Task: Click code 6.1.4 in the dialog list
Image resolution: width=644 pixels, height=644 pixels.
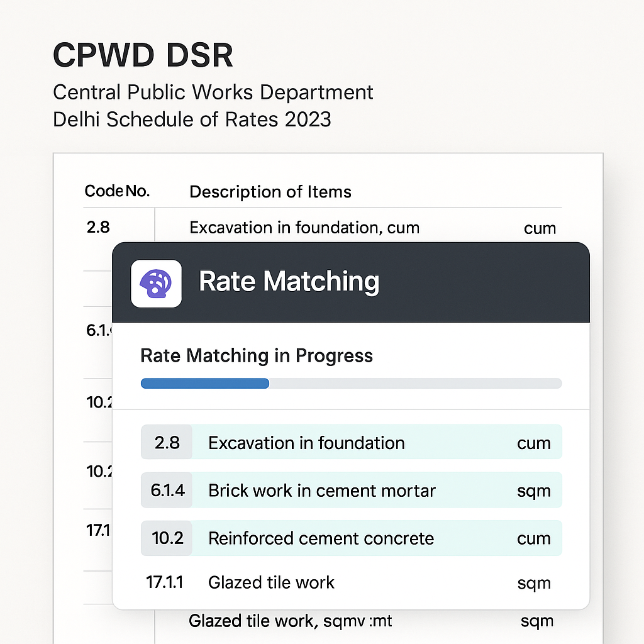Action: tap(167, 490)
